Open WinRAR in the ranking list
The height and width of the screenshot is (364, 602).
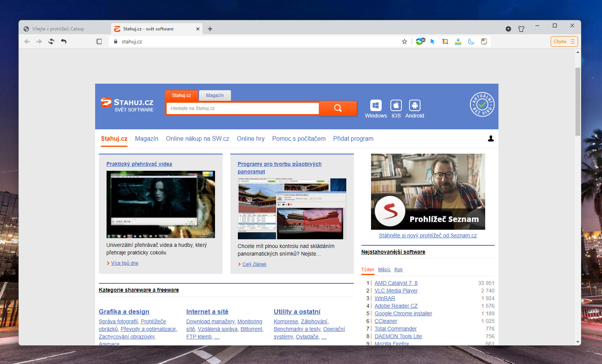click(385, 298)
